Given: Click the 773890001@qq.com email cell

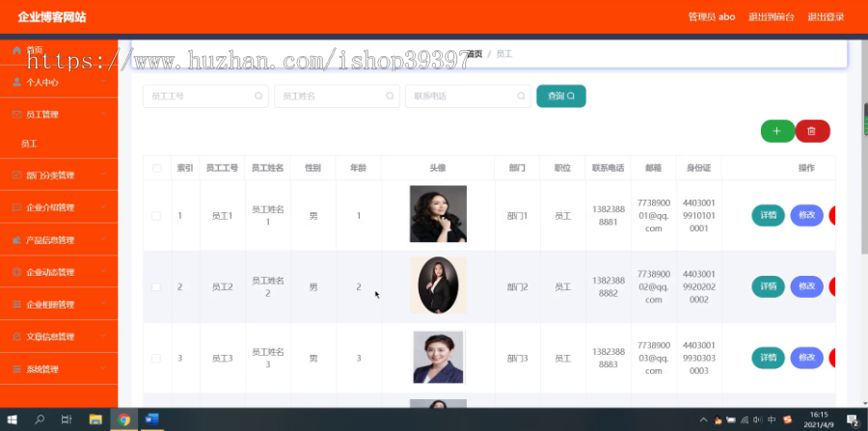Looking at the screenshot, I should (x=653, y=215).
